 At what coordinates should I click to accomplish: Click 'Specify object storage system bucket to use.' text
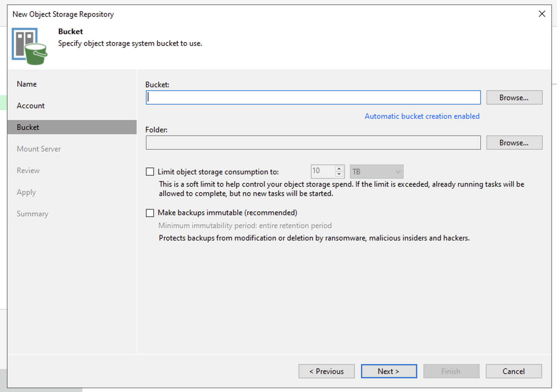[130, 43]
